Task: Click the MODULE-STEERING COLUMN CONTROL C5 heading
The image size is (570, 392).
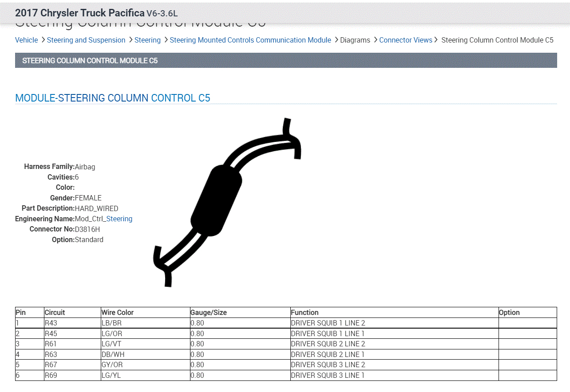Action: tap(113, 98)
